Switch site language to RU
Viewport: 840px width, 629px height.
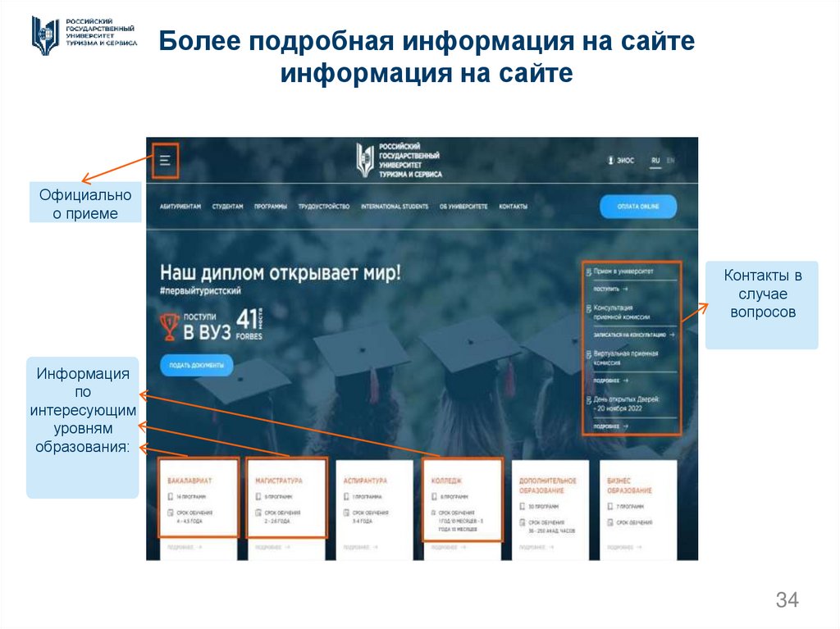point(656,161)
